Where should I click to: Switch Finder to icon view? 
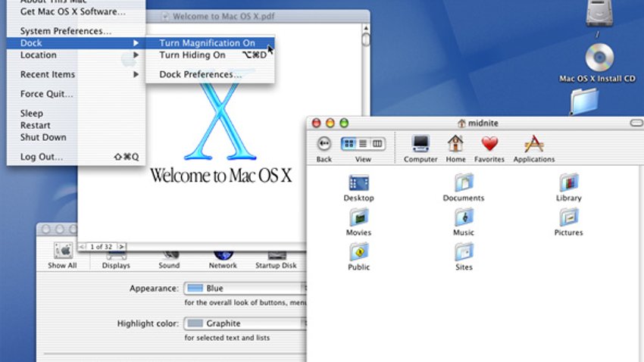349,144
